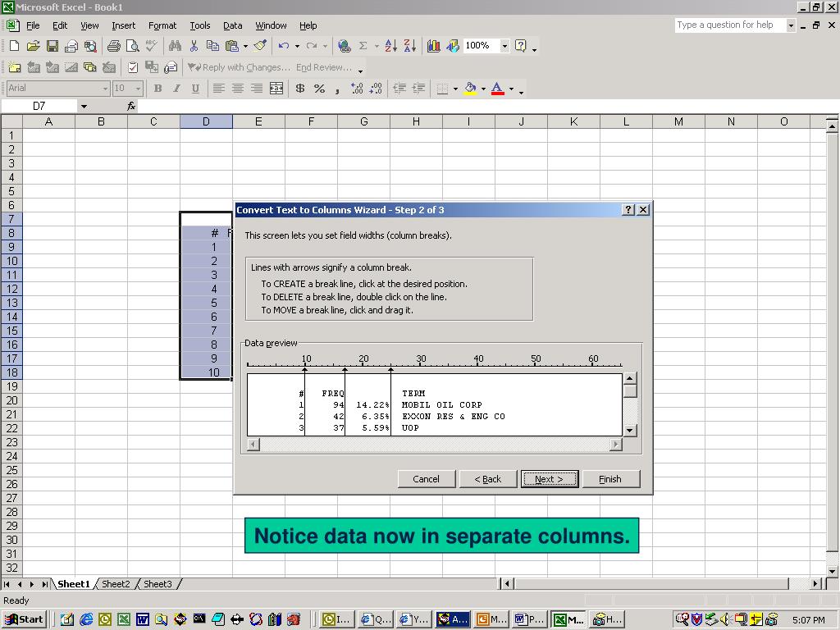
Task: Open the Arial font name dropdown
Action: (x=105, y=89)
